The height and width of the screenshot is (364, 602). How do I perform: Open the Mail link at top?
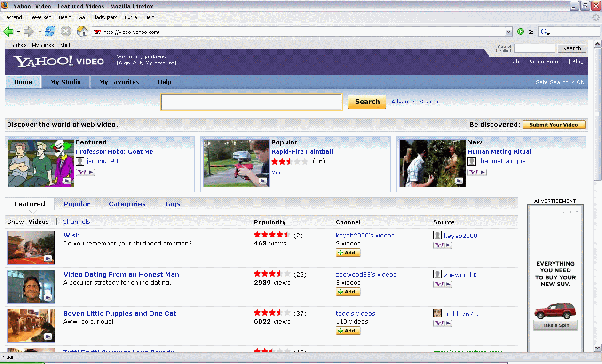click(x=65, y=45)
